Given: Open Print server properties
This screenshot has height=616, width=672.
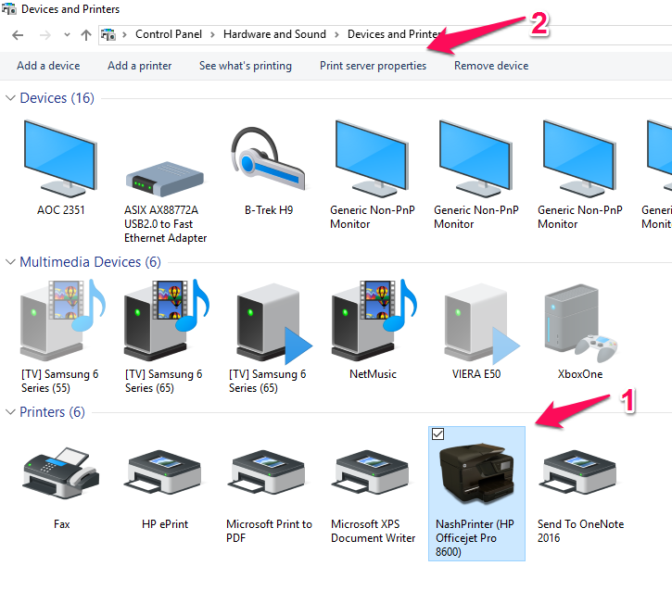Looking at the screenshot, I should [373, 66].
